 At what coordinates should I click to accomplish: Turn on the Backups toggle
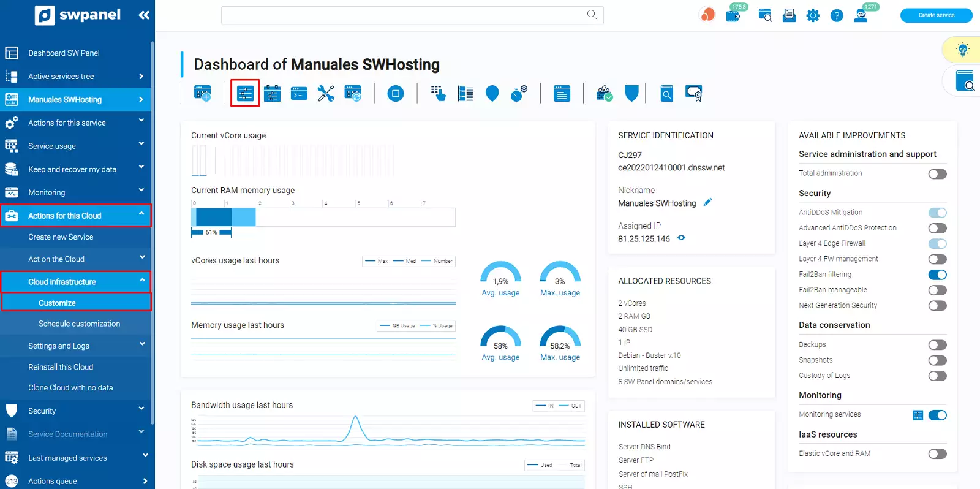[x=937, y=345]
